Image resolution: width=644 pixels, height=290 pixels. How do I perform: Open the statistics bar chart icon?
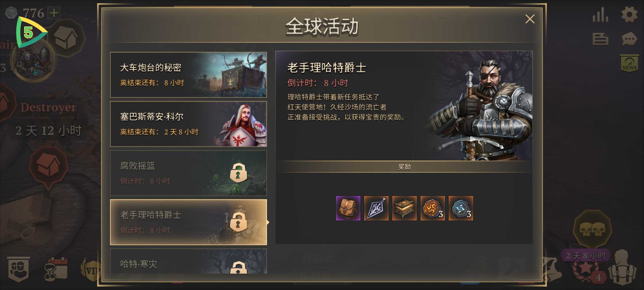tap(601, 15)
